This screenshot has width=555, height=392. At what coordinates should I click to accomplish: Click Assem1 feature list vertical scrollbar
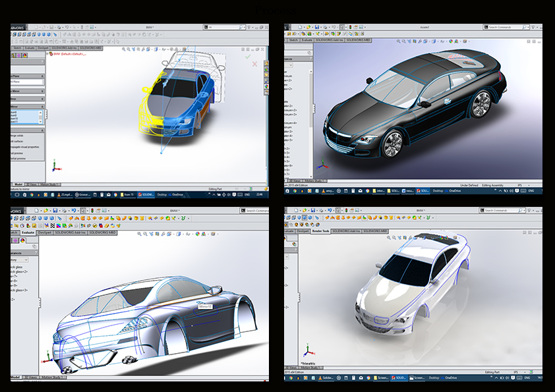(x=311, y=123)
